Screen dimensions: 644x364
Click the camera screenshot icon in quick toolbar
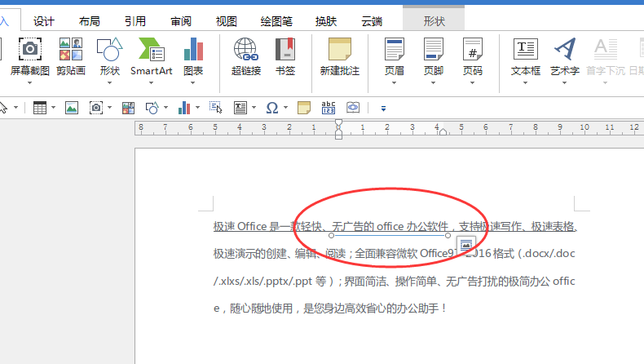pos(96,108)
